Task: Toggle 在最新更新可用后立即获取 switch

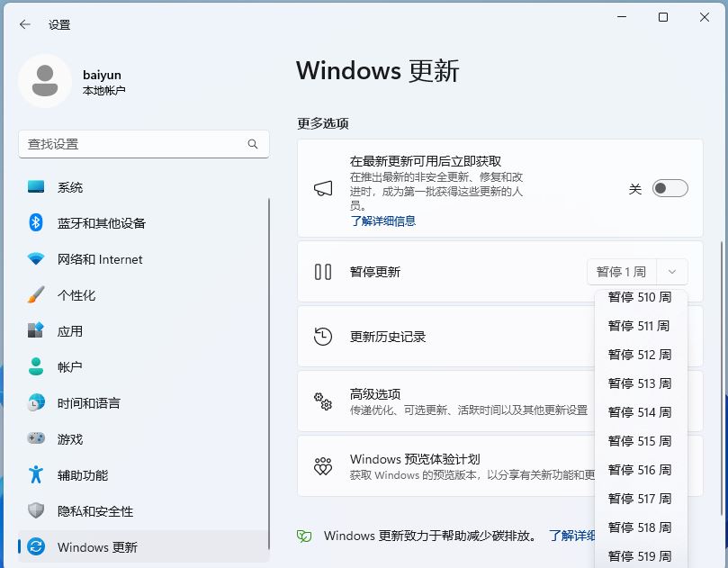Action: tap(670, 188)
